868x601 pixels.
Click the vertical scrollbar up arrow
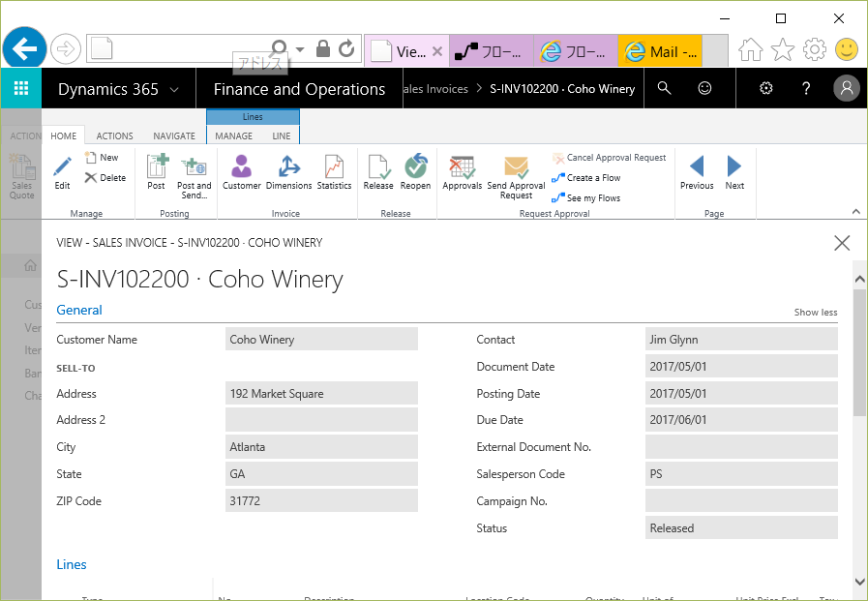(x=859, y=280)
